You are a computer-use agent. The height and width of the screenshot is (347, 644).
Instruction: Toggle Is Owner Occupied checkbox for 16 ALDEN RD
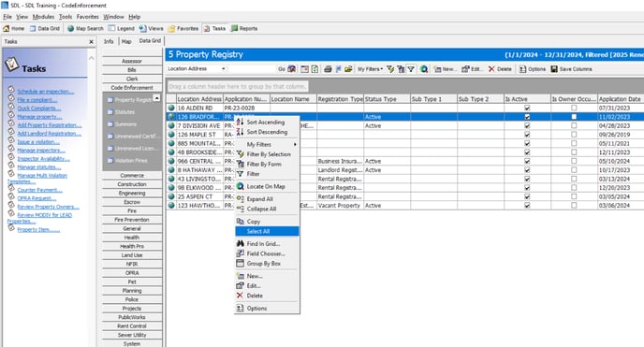(574, 108)
